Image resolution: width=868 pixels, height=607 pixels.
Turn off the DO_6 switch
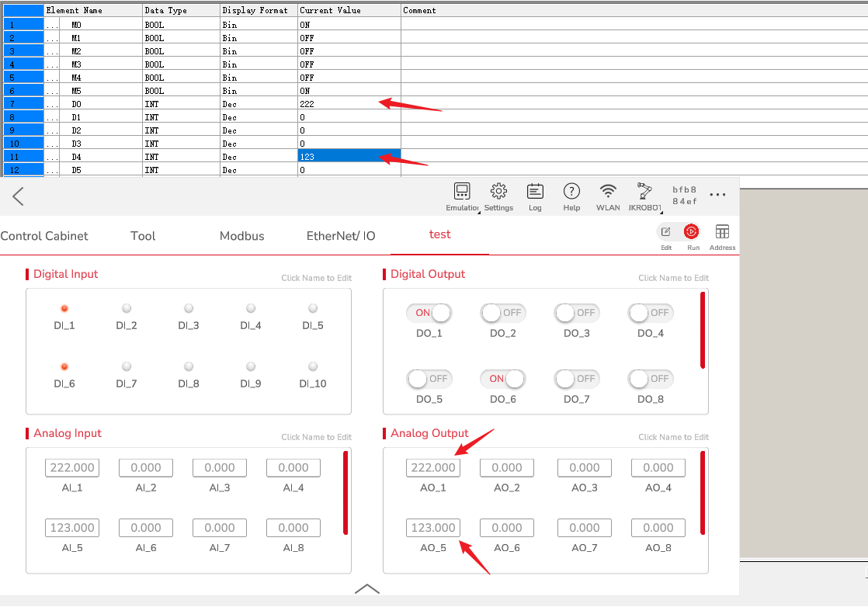[x=502, y=379]
